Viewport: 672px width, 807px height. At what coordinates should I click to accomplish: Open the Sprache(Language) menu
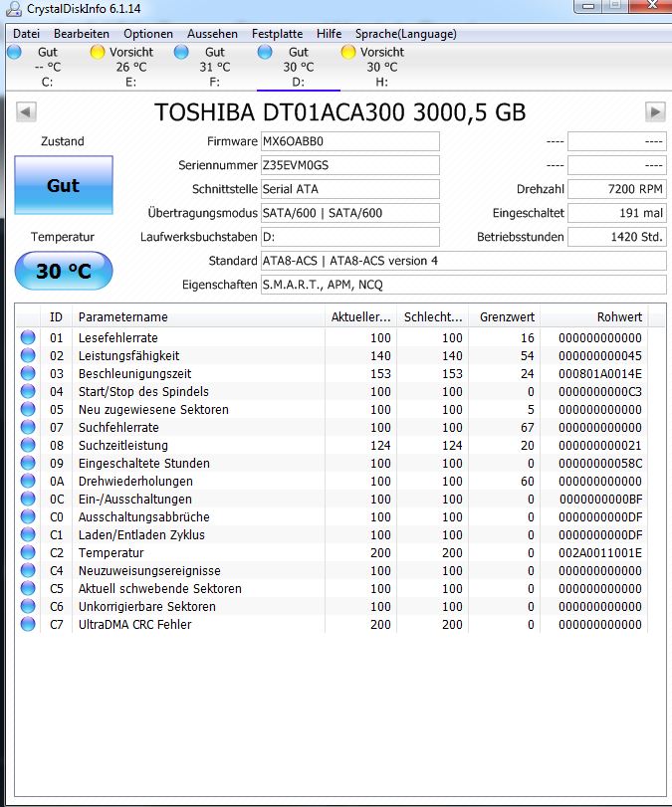click(406, 34)
